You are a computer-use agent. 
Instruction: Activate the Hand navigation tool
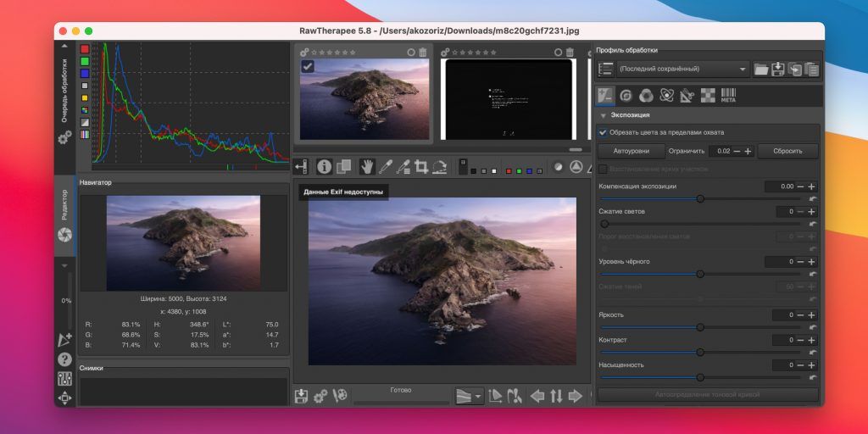tap(367, 167)
